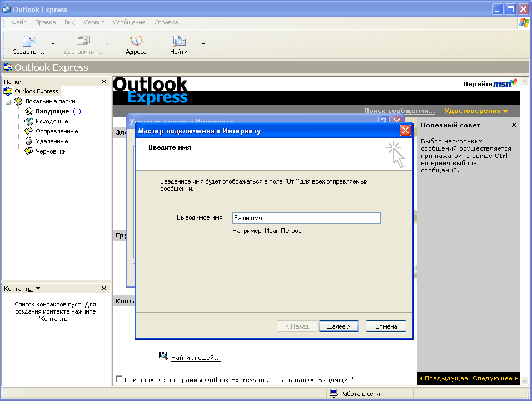
Task: Click the Outlook Express title bar icon
Action: [7, 9]
